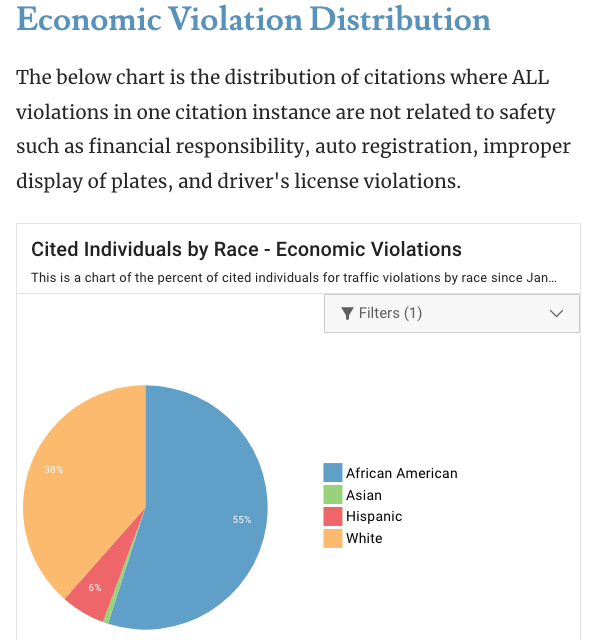Click the African American blue legend swatch
Image resolution: width=594 pixels, height=640 pixels.
[x=333, y=473]
